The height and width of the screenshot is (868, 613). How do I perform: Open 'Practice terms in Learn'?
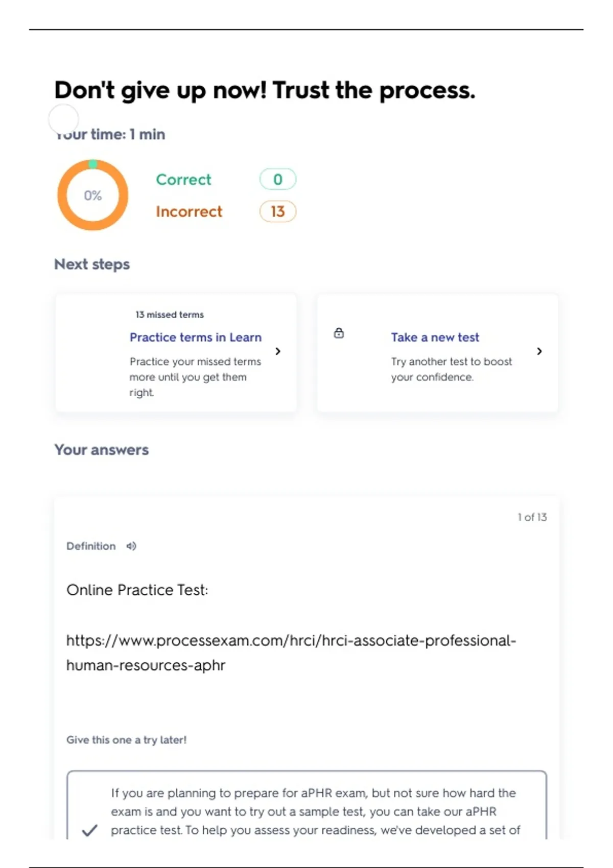pos(195,337)
